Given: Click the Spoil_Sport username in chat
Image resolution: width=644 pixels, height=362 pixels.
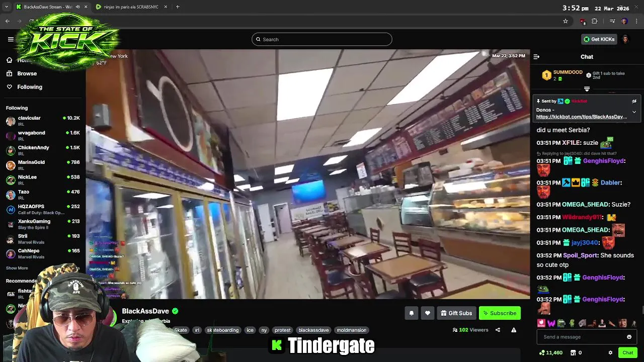Looking at the screenshot, I should [x=580, y=255].
